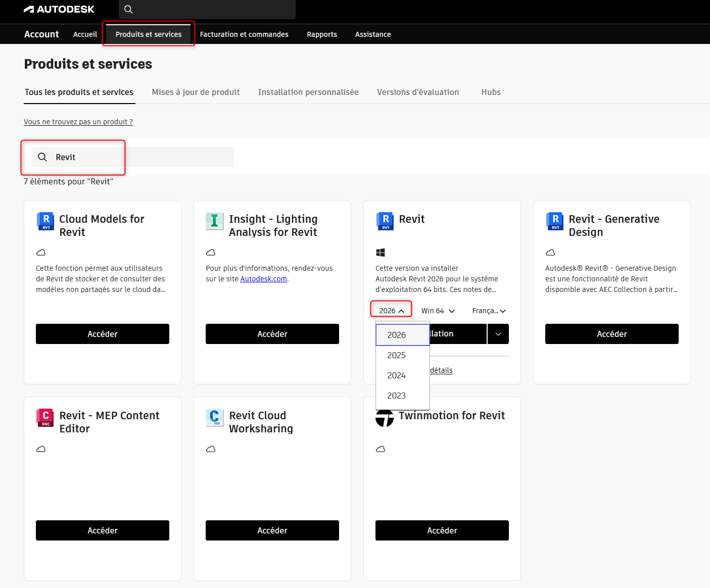Open install options arrow beside Installation button
The width and height of the screenshot is (710, 588).
tap(498, 334)
